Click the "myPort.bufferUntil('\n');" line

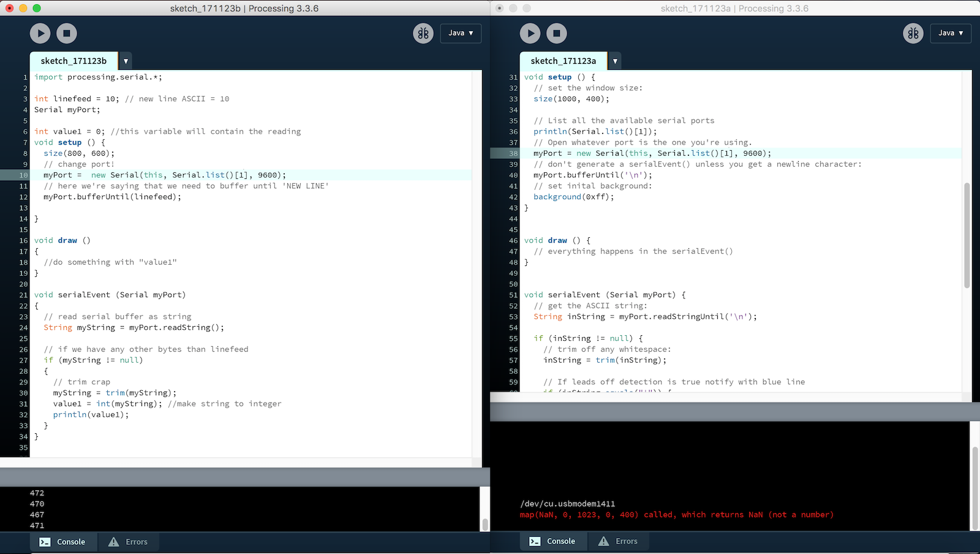[x=593, y=175]
